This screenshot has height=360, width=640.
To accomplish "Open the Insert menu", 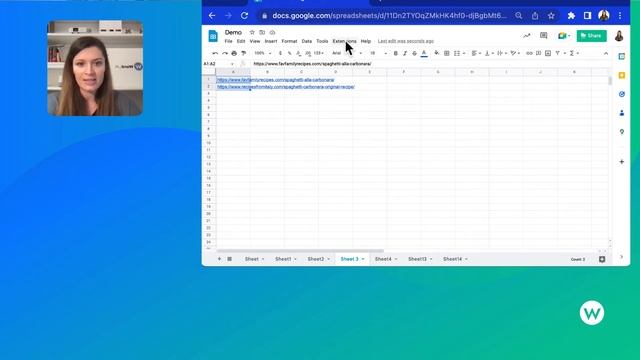I will coord(271,41).
